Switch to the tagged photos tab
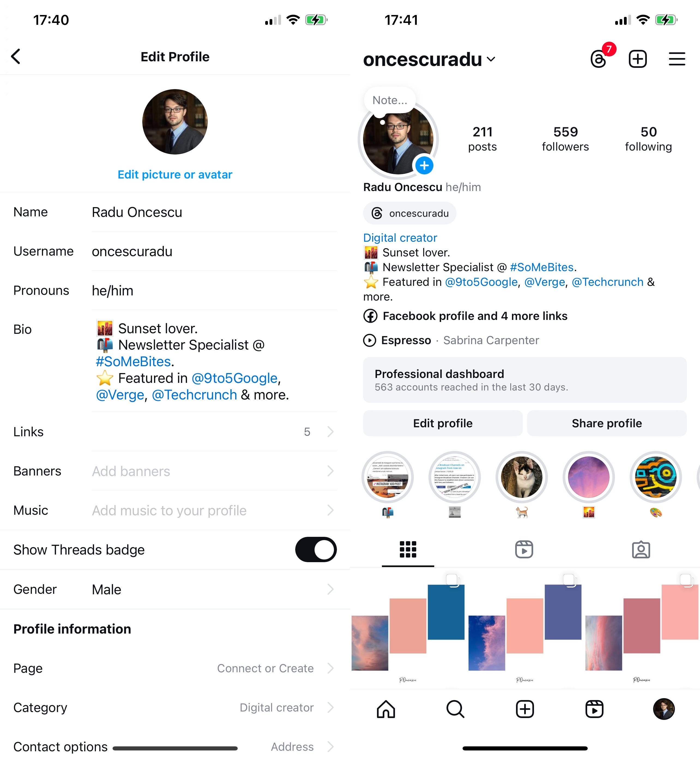The width and height of the screenshot is (700, 757). (x=641, y=549)
